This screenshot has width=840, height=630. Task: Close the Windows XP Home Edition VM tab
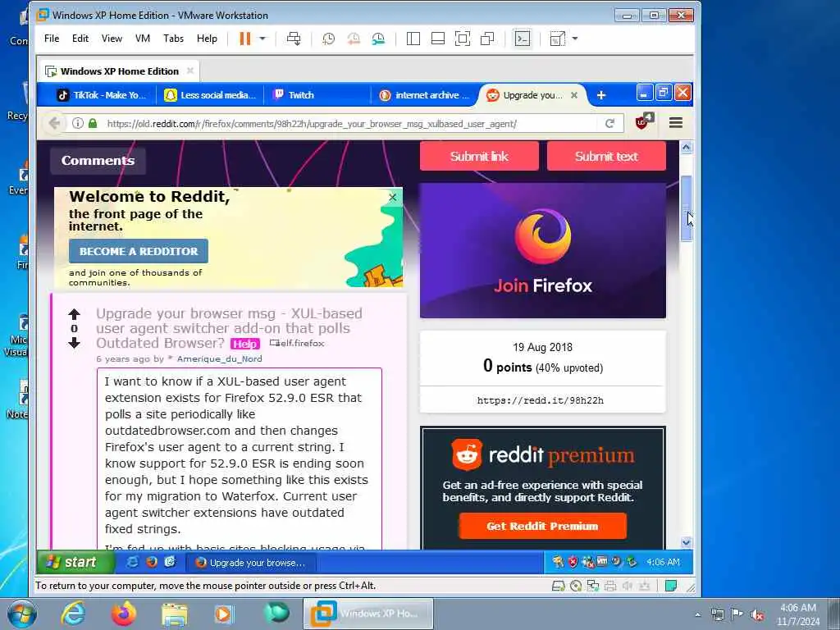pyautogui.click(x=189, y=71)
